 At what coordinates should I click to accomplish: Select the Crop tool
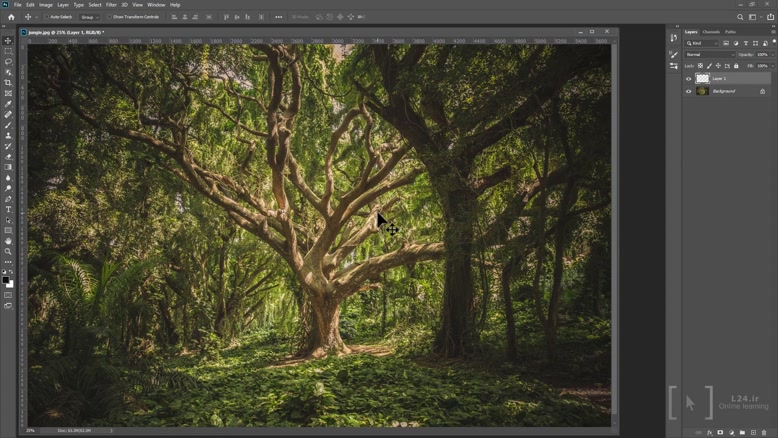pyautogui.click(x=8, y=83)
